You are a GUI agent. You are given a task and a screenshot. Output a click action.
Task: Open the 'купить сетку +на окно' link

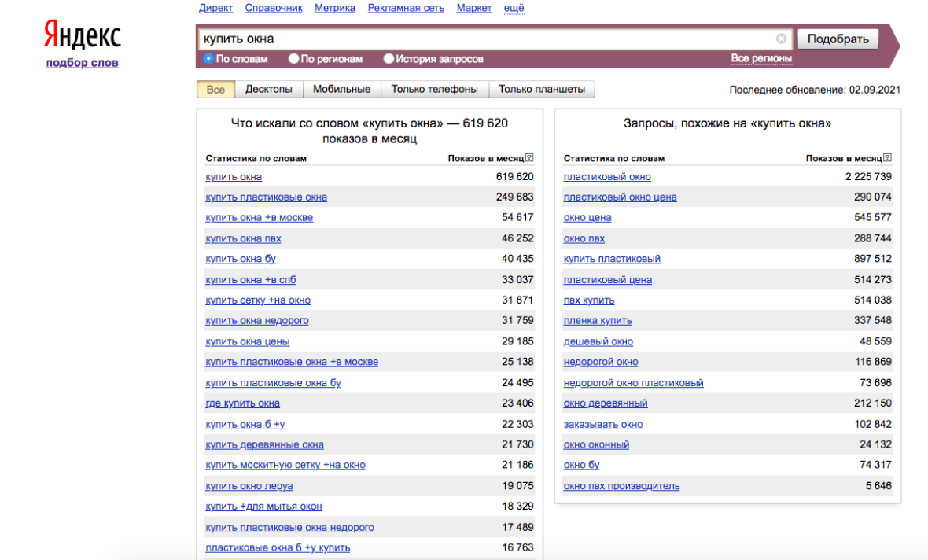pos(258,300)
